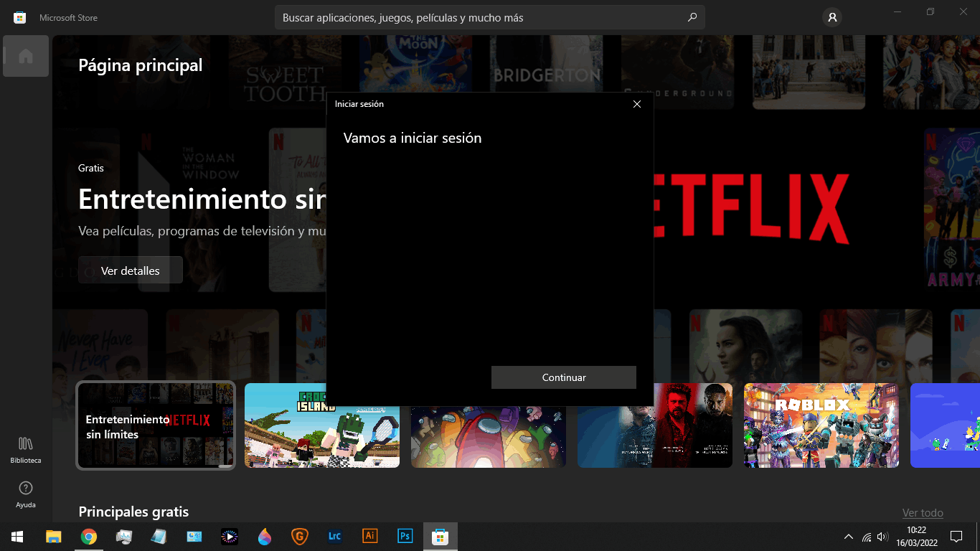Click the Home icon in the sidebar

(x=26, y=56)
